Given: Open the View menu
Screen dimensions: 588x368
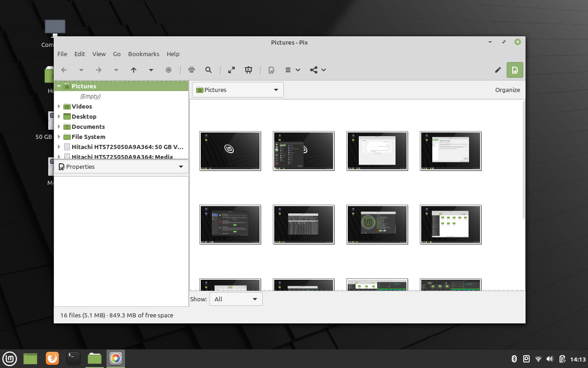Looking at the screenshot, I should point(99,54).
